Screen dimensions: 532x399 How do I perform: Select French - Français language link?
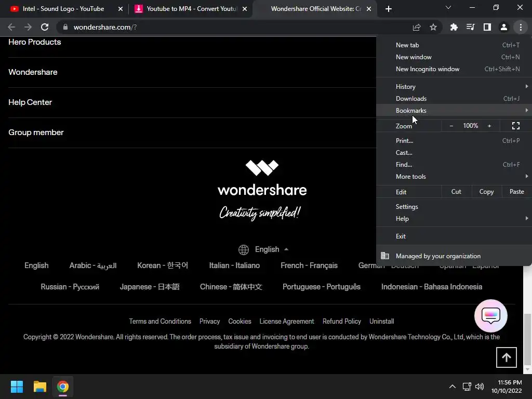point(309,265)
